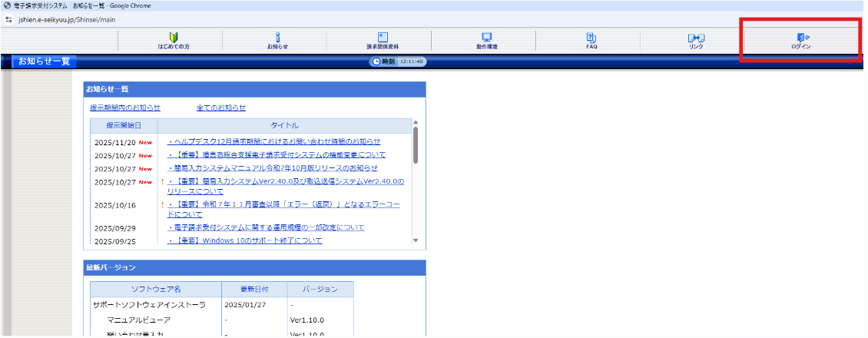Click the ログイン (Login) icon

[x=801, y=38]
